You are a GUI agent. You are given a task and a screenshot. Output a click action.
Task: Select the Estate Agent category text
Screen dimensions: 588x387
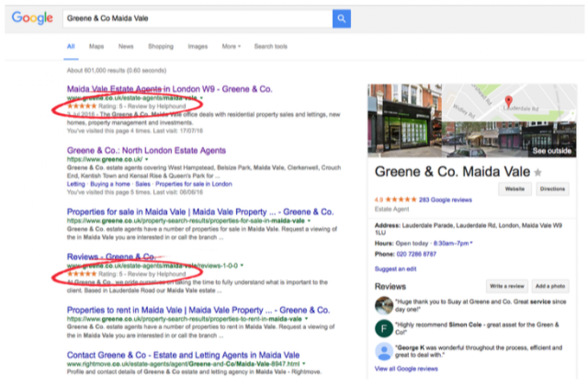392,209
